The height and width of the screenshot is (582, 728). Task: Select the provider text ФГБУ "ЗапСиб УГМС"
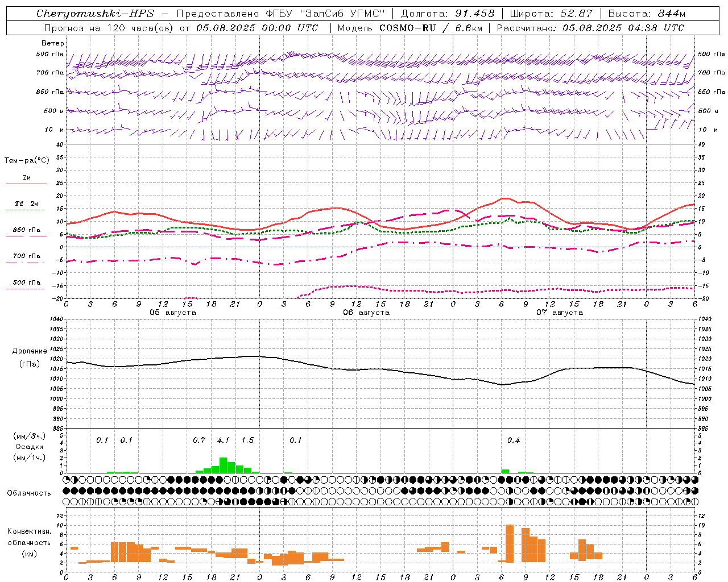[x=325, y=14]
